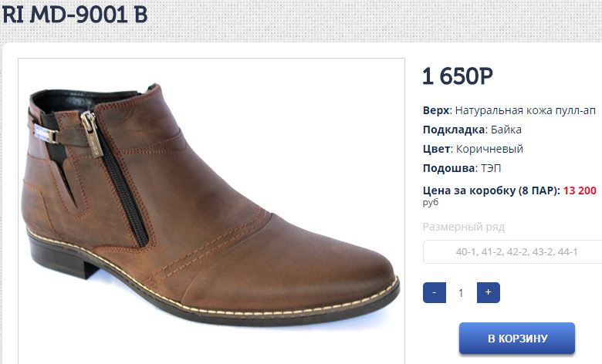Open the size row box 40-1, 41-2
The width and height of the screenshot is (602, 364).
tap(512, 251)
